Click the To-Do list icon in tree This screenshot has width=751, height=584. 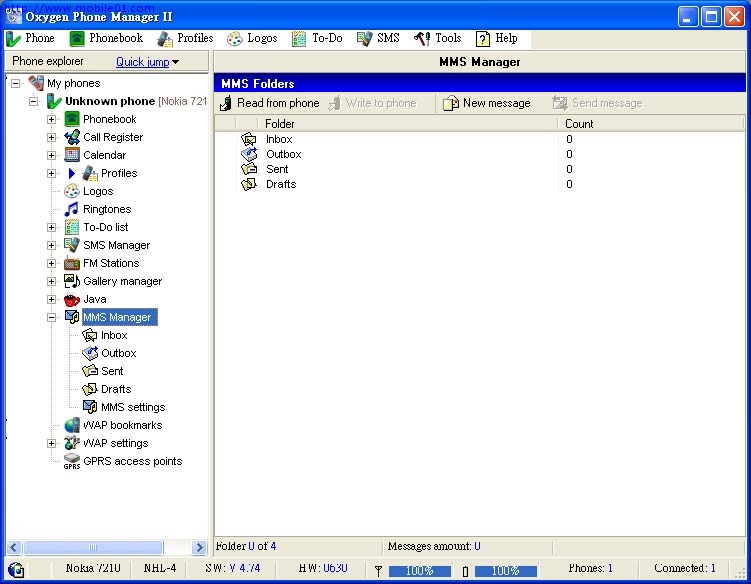tap(72, 227)
